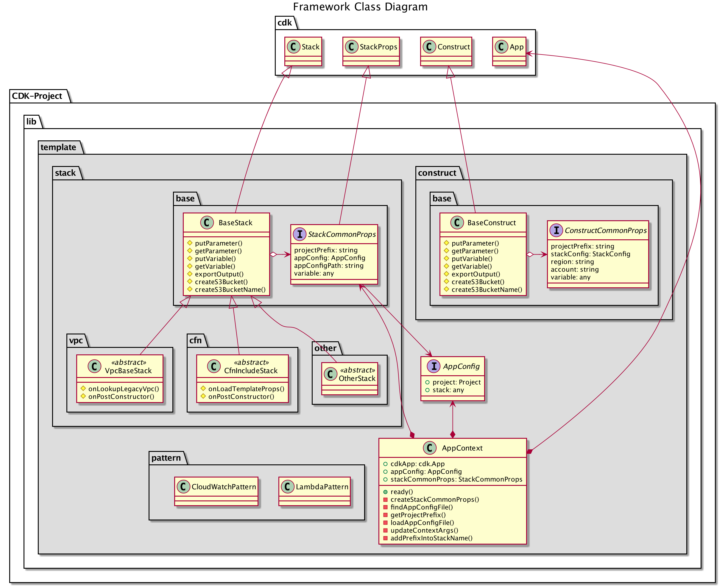Click the LambdaPattern class box
The width and height of the screenshot is (728, 586).
coord(314,491)
